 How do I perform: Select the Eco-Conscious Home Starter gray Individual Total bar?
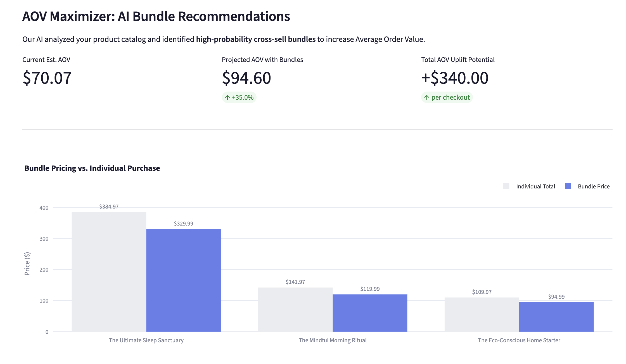[x=482, y=315]
